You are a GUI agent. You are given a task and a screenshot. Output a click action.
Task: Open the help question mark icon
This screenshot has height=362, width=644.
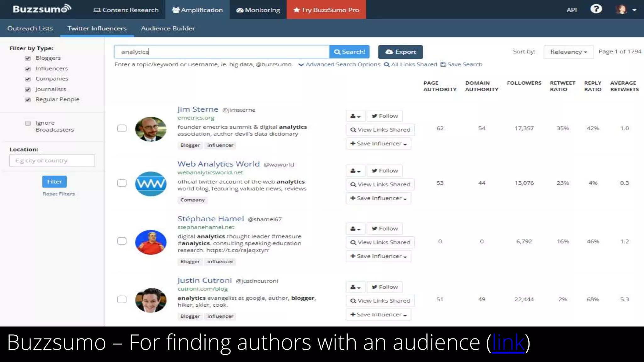(596, 9)
